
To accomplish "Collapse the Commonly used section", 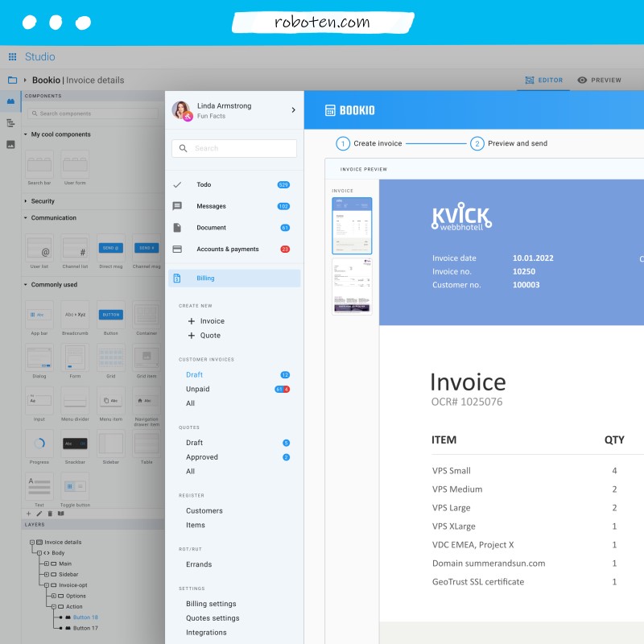I will 26,285.
